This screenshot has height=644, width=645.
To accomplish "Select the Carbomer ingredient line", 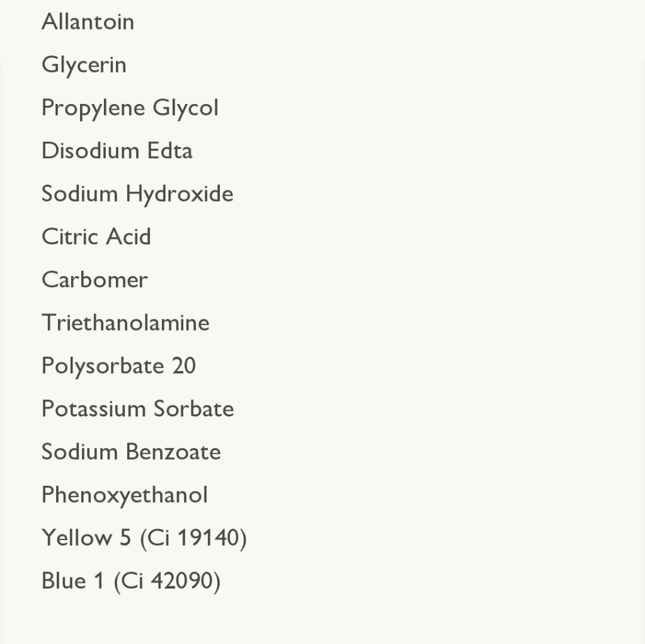I will (94, 280).
